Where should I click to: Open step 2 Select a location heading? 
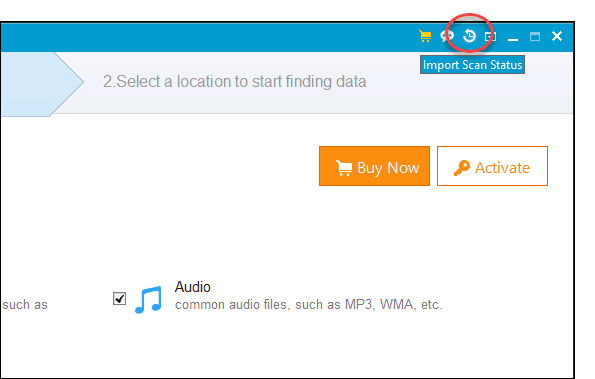[x=235, y=82]
